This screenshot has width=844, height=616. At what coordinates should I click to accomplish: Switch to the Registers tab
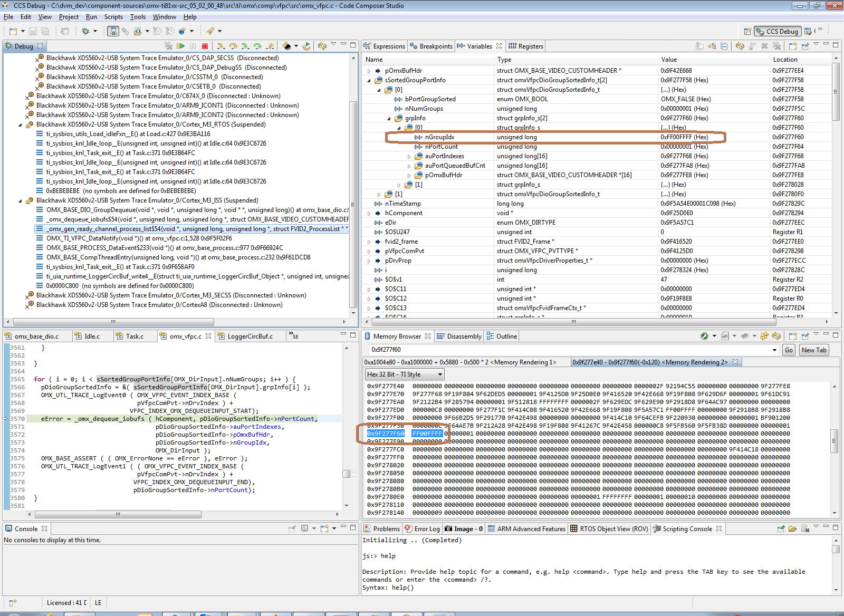(526, 46)
